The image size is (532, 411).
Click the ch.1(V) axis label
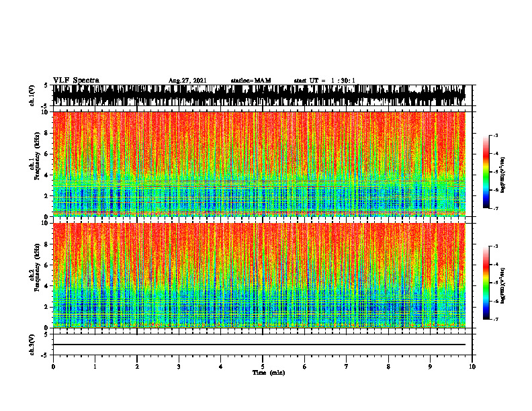point(32,95)
